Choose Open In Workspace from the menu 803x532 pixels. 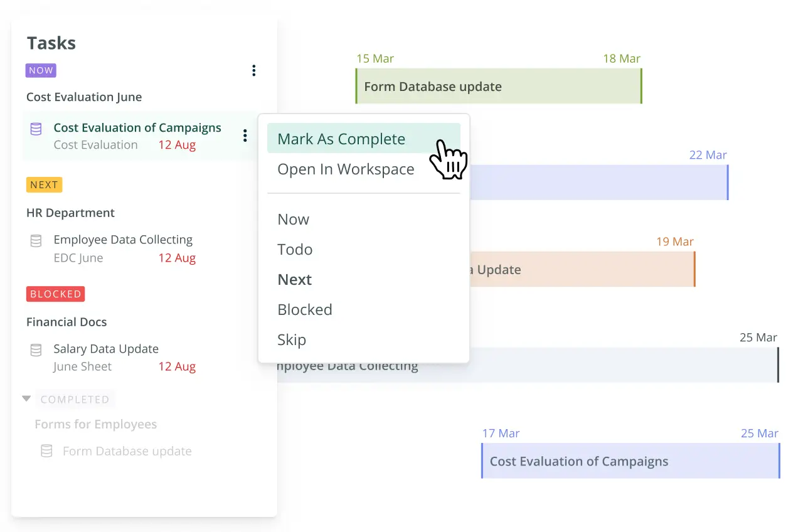click(x=346, y=169)
